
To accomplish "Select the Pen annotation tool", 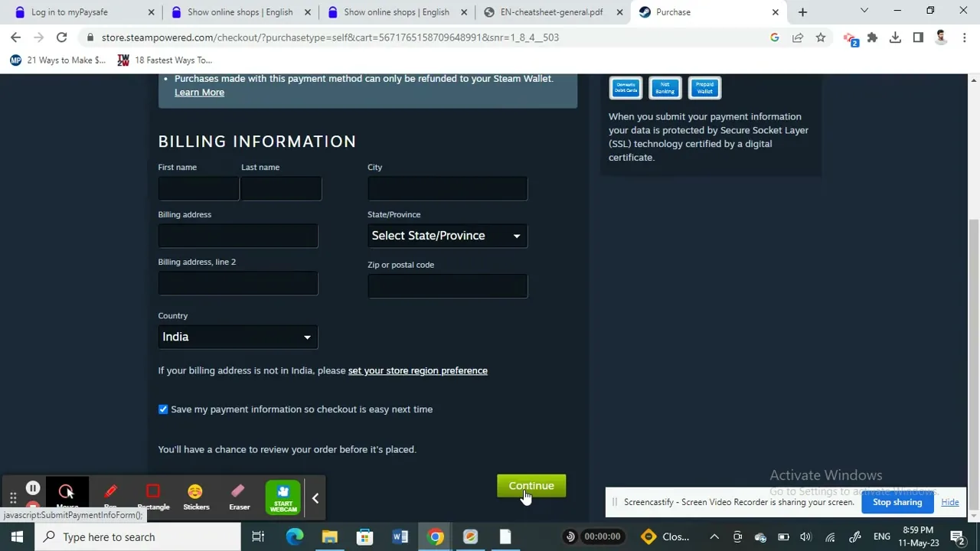I will click(x=110, y=495).
